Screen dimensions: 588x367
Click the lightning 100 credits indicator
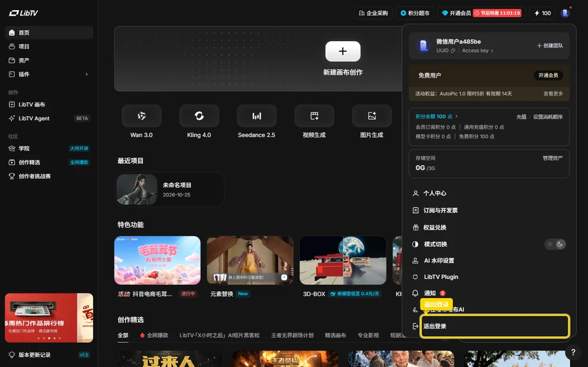coord(542,13)
